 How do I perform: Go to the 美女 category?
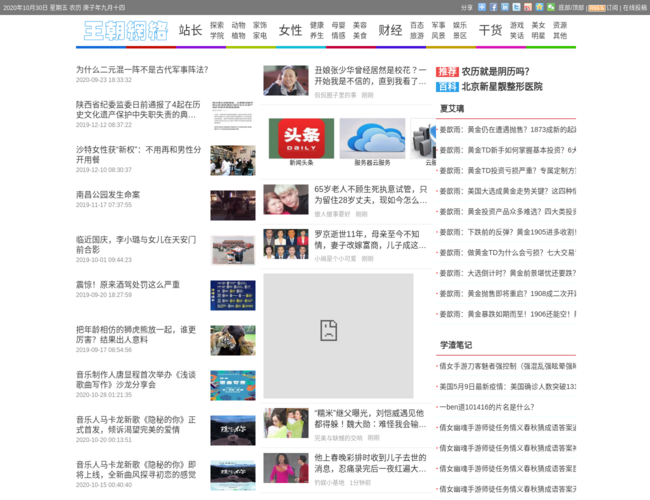[538, 25]
